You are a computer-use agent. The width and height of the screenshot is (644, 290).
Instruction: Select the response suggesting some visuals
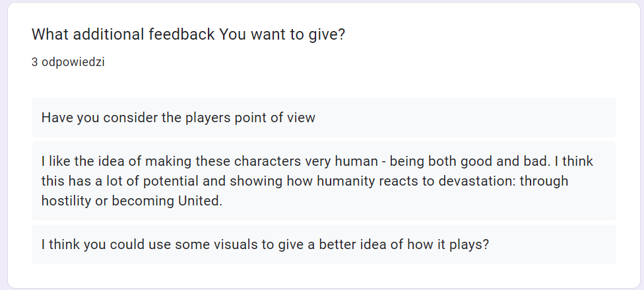click(x=323, y=244)
